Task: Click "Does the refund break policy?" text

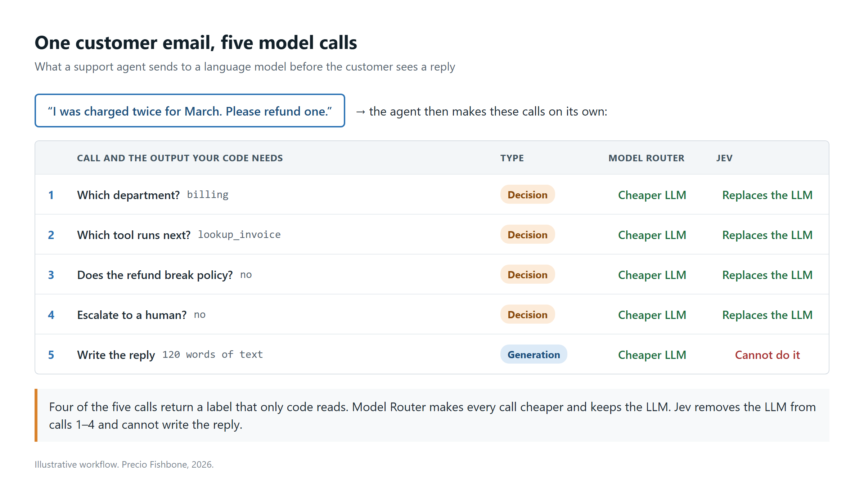Action: (155, 275)
